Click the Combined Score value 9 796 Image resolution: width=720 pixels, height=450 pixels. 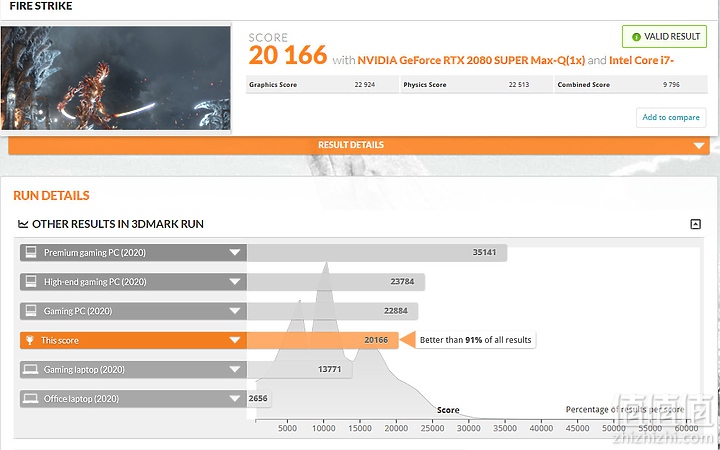point(671,85)
